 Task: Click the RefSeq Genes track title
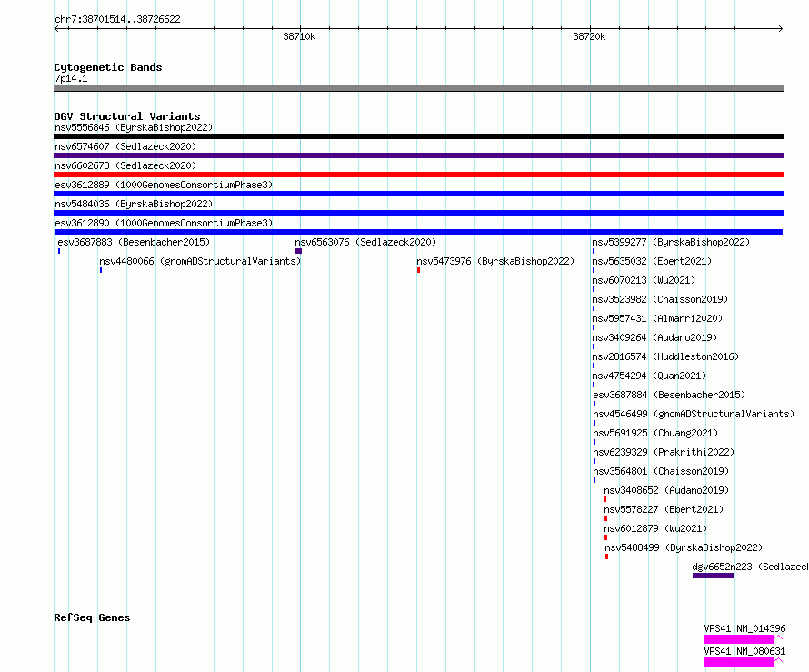(x=92, y=617)
